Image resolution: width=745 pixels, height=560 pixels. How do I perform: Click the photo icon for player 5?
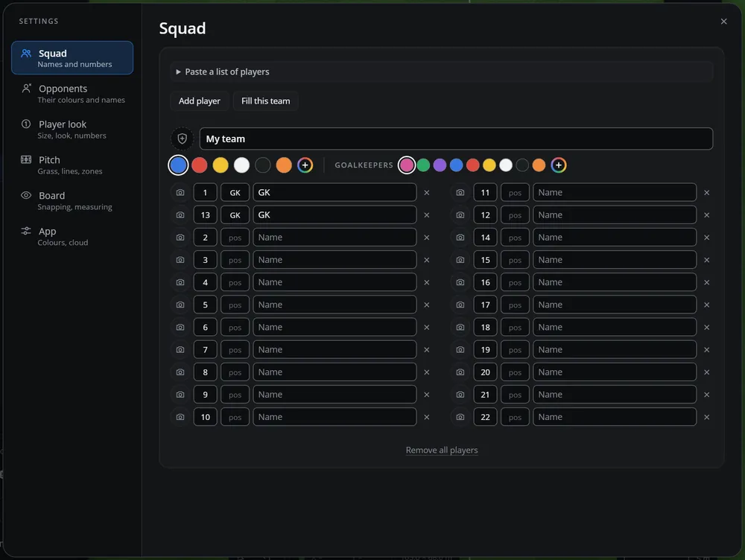[180, 305]
